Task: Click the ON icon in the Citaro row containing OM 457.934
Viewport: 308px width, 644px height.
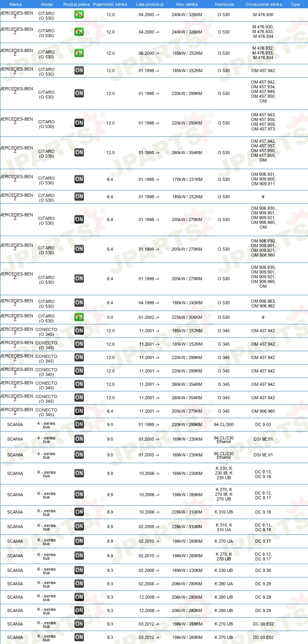Action: 79,93
